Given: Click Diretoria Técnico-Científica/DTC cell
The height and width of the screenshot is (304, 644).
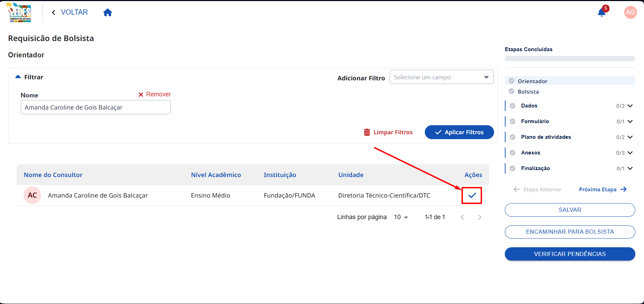Looking at the screenshot, I should pyautogui.click(x=384, y=195).
